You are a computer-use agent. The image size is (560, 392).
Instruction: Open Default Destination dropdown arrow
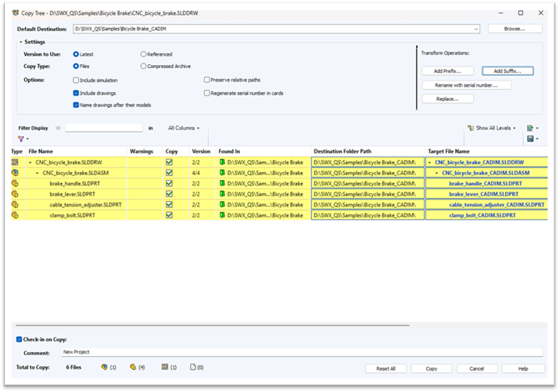click(x=476, y=29)
